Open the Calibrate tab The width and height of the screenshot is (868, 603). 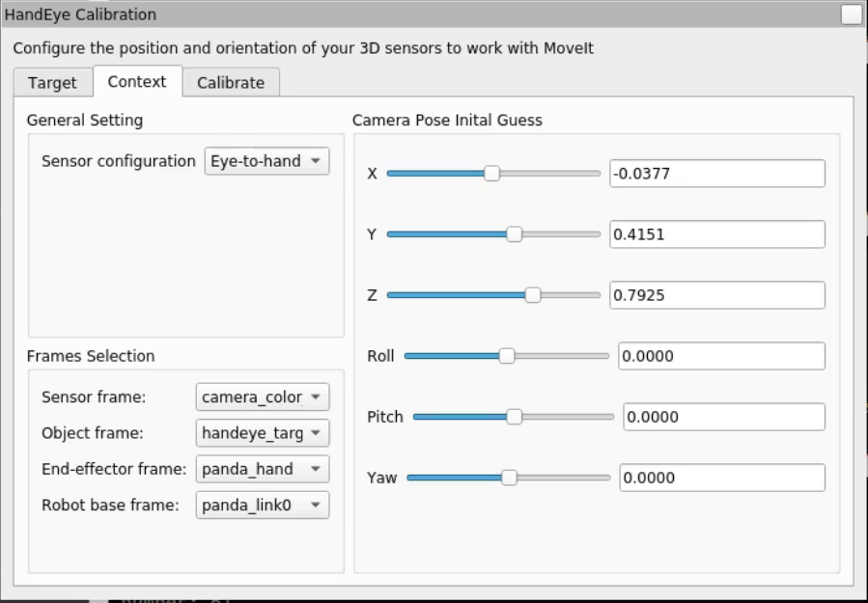(x=230, y=83)
